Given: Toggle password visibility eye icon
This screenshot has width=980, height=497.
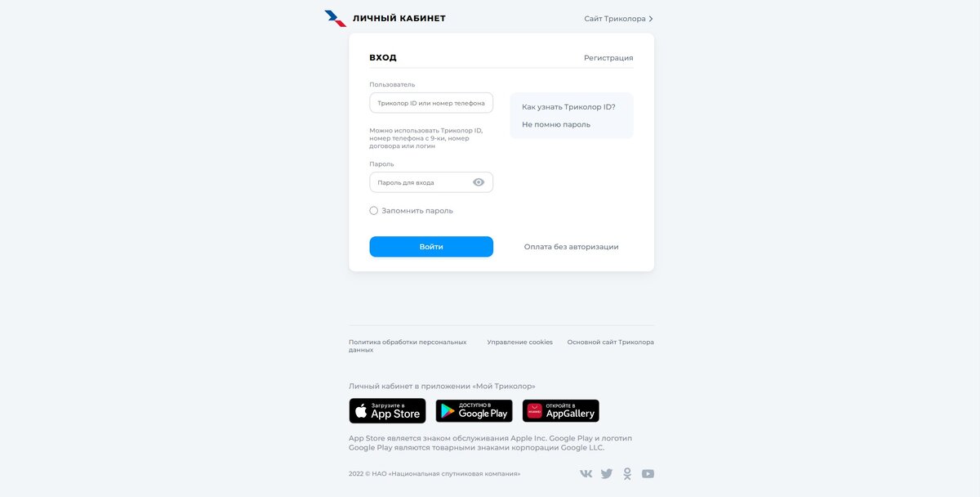Looking at the screenshot, I should [479, 182].
